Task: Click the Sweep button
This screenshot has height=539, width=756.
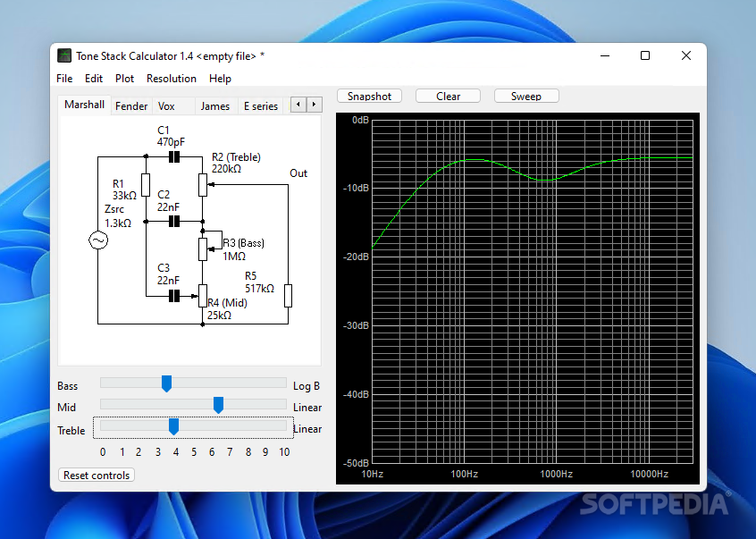Action: pos(526,96)
